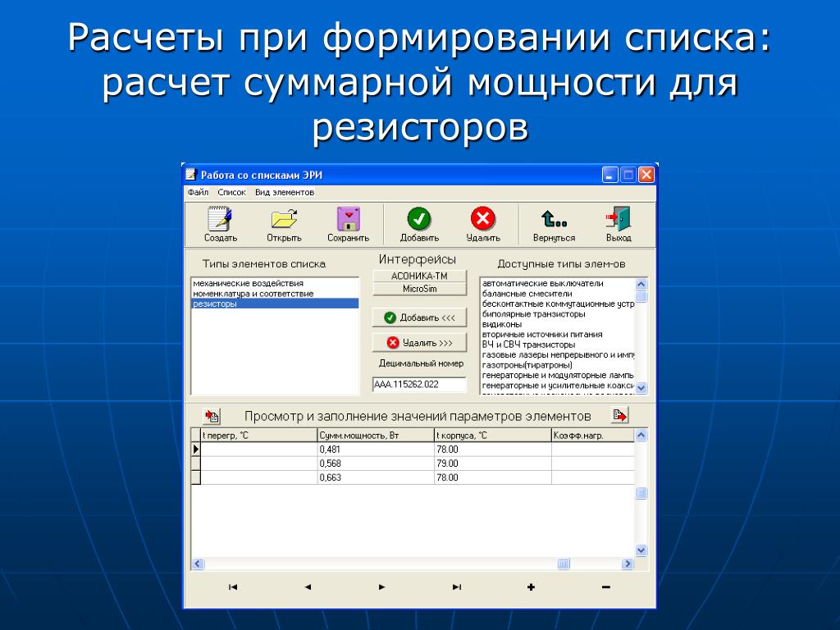Viewport: 840px width, 630px height.
Task: Save using the Сохранить floppy icon
Action: pyautogui.click(x=348, y=225)
